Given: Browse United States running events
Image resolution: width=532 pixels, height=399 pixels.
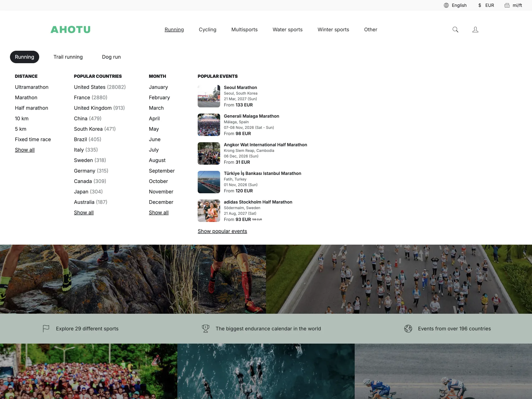Looking at the screenshot, I should tap(100, 87).
